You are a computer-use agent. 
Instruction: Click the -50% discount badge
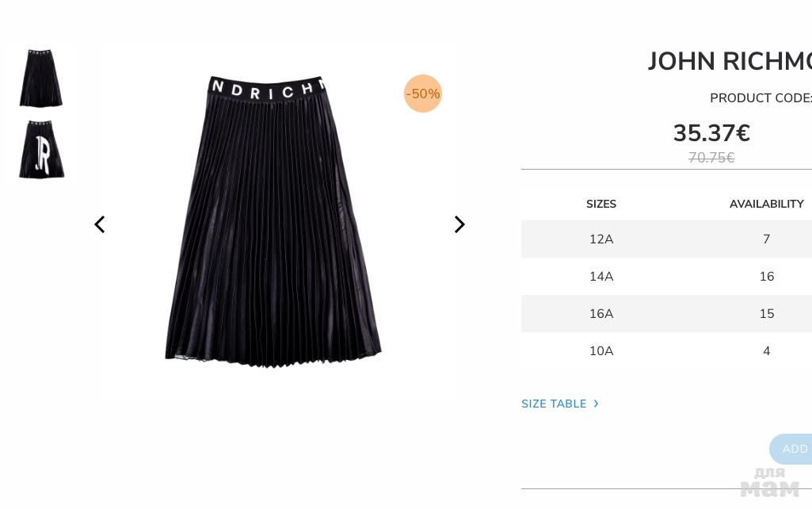click(423, 94)
